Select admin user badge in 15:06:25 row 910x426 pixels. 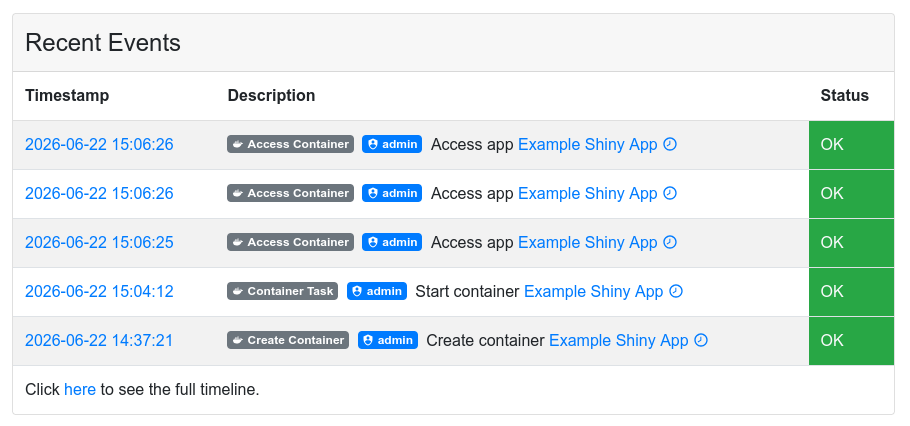[392, 242]
